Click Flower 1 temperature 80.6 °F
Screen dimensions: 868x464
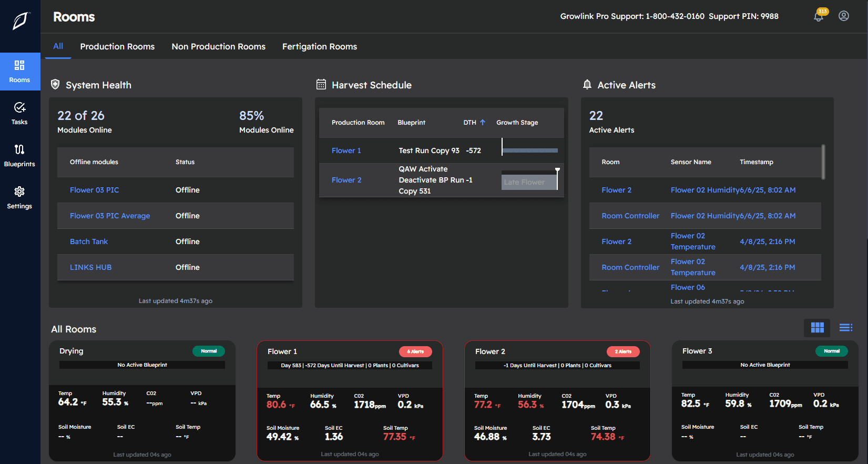[281, 405]
